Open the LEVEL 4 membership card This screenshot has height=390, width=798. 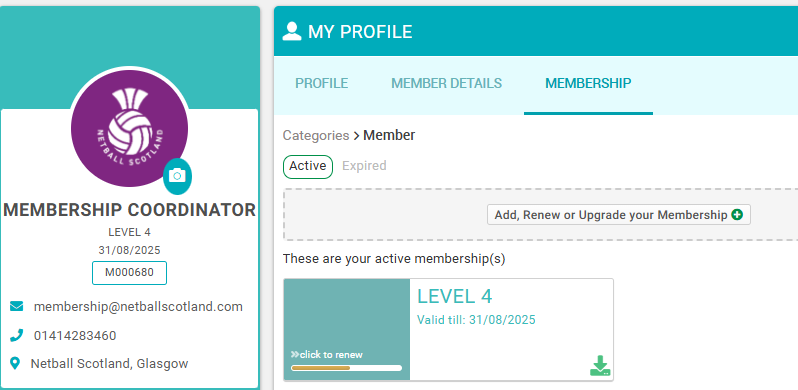tap(448, 329)
